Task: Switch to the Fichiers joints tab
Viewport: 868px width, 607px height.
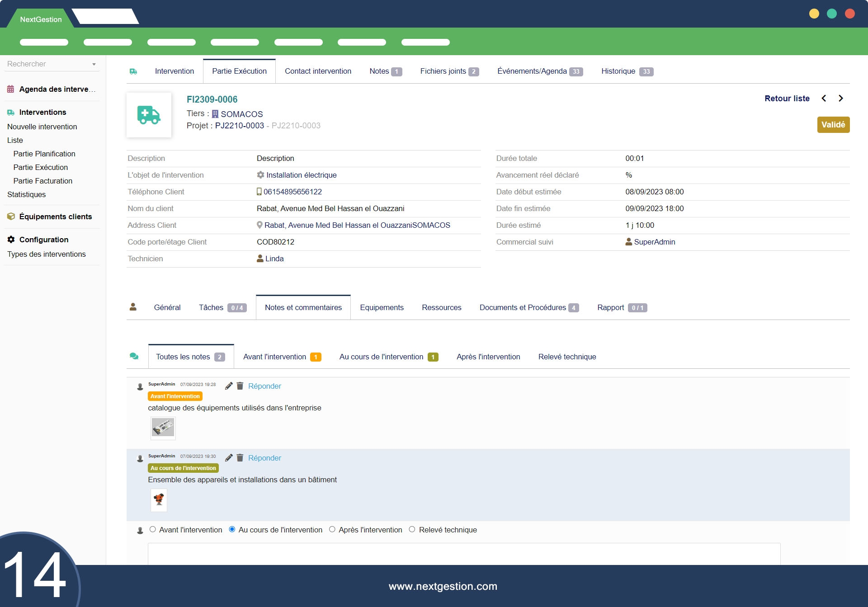Action: point(448,71)
